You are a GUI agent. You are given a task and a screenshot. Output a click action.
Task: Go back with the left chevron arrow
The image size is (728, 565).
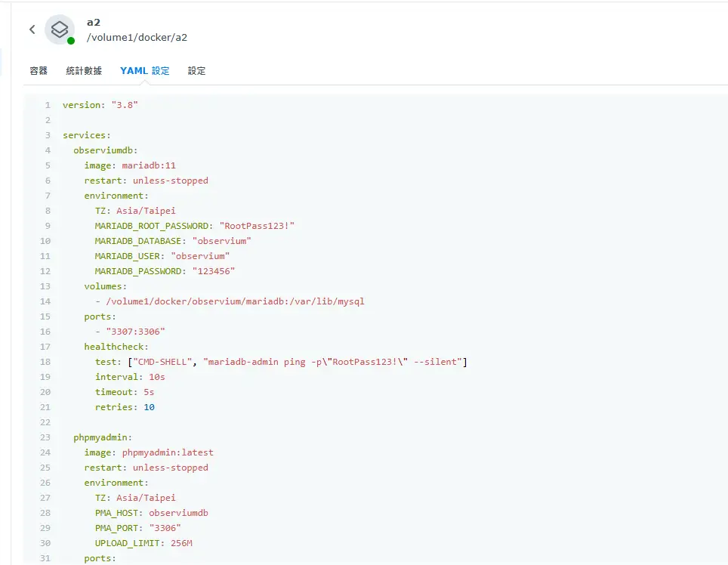(x=32, y=29)
